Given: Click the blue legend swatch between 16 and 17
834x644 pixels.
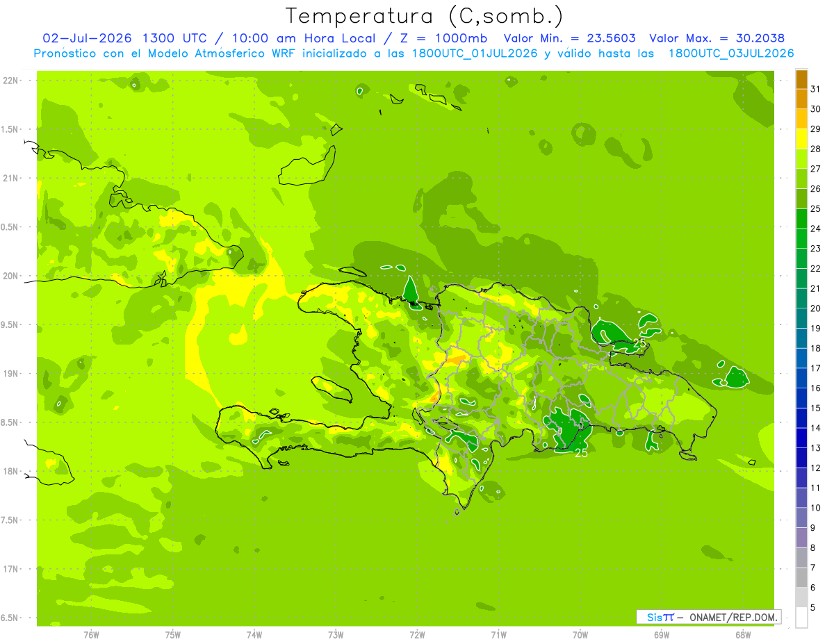Looking at the screenshot, I should pos(801,379).
